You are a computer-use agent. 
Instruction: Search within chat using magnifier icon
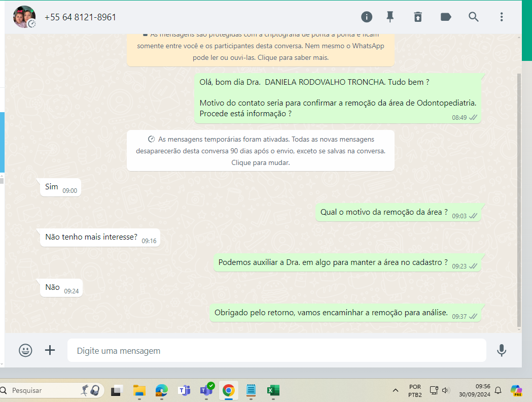pos(474,17)
